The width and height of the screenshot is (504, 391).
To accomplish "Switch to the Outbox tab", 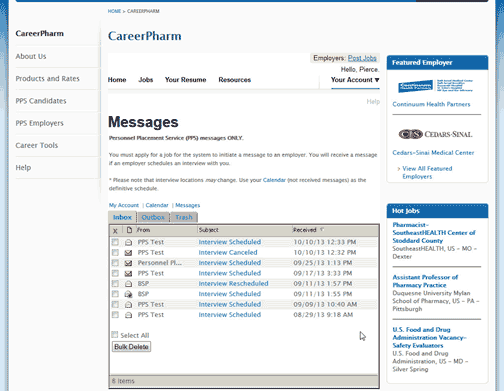I will point(153,217).
